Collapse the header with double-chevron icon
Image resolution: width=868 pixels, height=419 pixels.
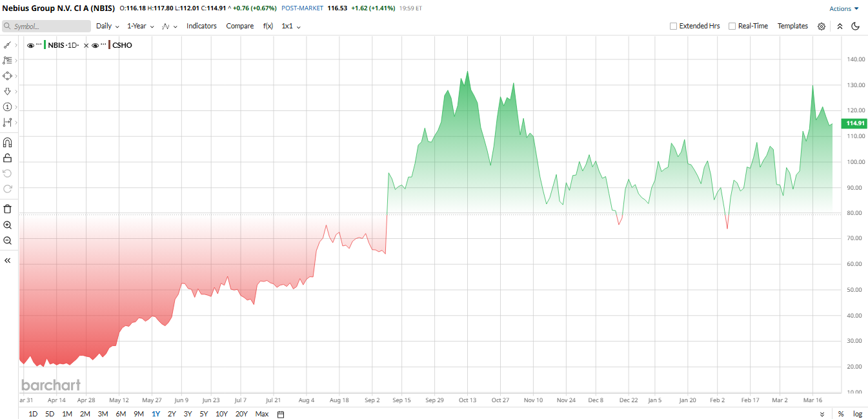coord(840,26)
